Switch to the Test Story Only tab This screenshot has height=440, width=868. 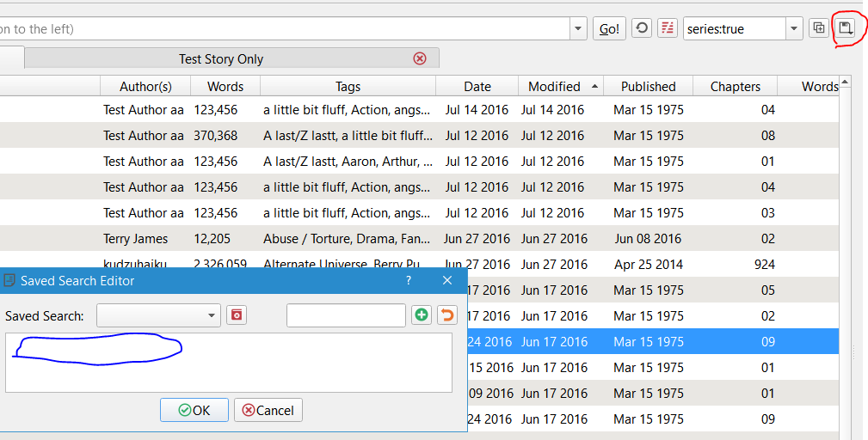point(221,59)
